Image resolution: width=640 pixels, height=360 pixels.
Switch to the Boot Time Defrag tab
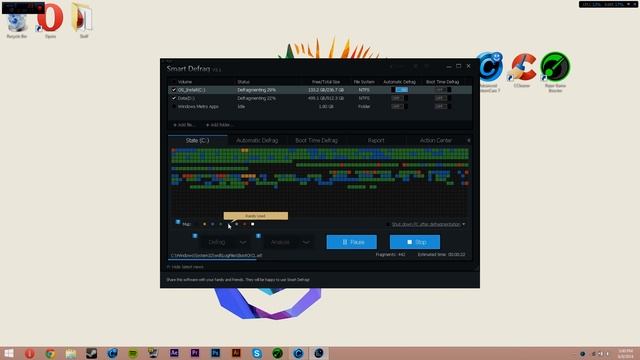[317, 140]
